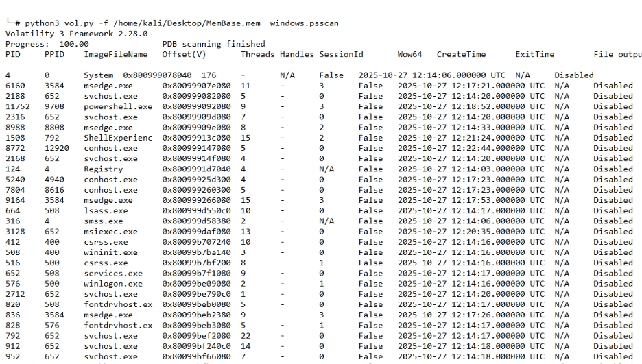Click PID 912 in the svchost.exe row
This screenshot has width=642, height=364.
pos(13,346)
